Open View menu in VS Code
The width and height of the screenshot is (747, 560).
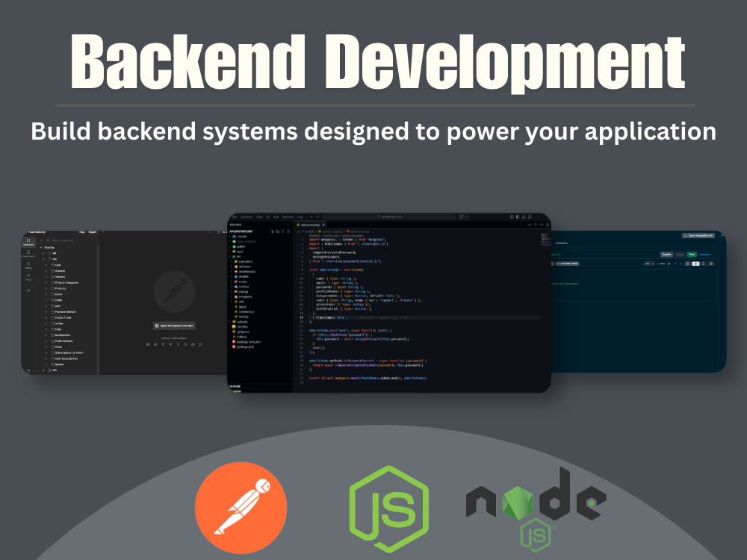coord(259,217)
